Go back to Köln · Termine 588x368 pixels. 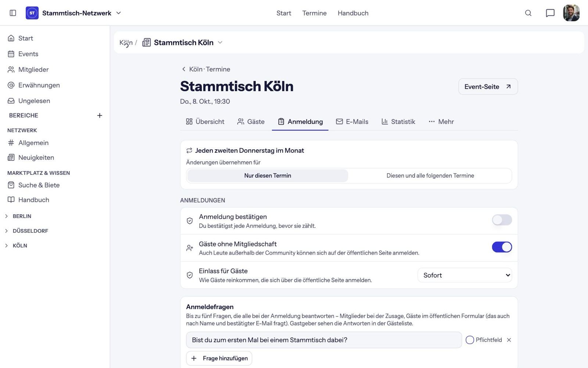[x=206, y=69]
